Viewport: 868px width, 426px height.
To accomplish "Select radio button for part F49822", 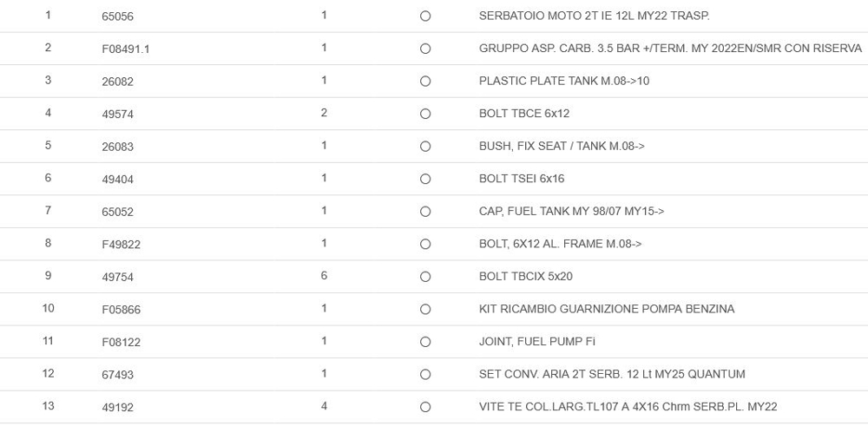I will pyautogui.click(x=425, y=245).
